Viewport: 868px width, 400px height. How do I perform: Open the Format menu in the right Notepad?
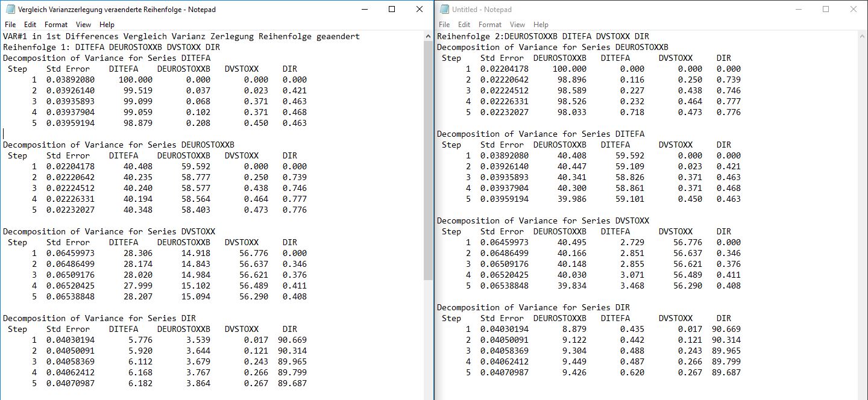(x=489, y=25)
